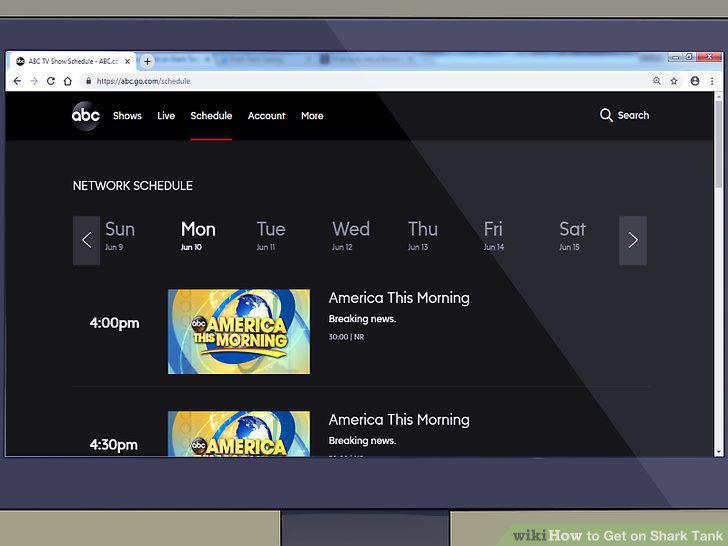Open a new tab with the plus button
This screenshot has width=728, height=546.
147,61
